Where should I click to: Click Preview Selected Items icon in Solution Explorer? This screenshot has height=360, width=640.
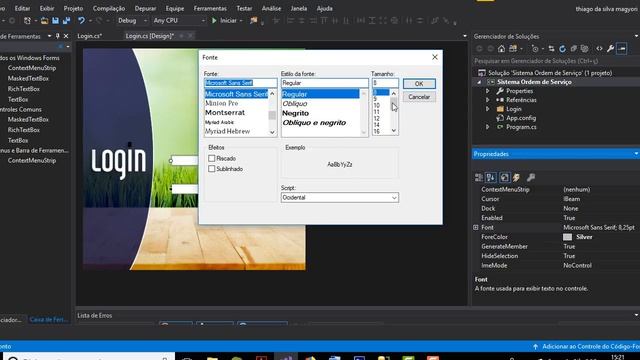tap(622, 49)
